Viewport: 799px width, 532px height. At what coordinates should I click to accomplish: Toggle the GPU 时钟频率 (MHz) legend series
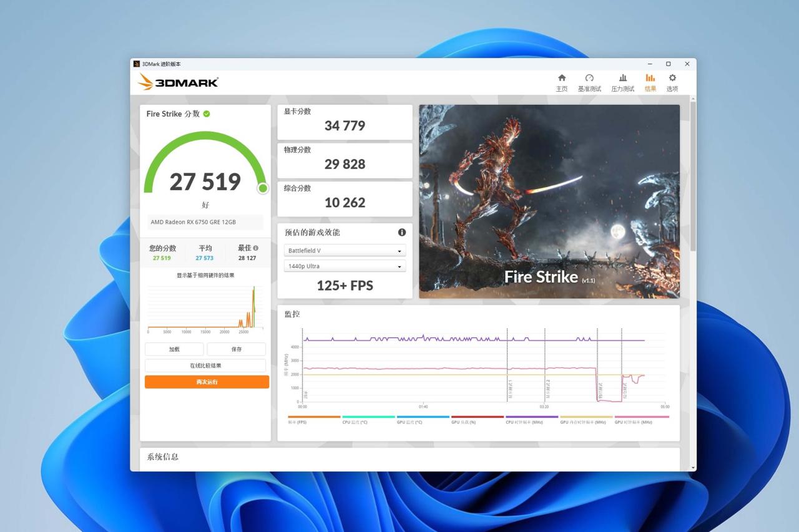(642, 420)
